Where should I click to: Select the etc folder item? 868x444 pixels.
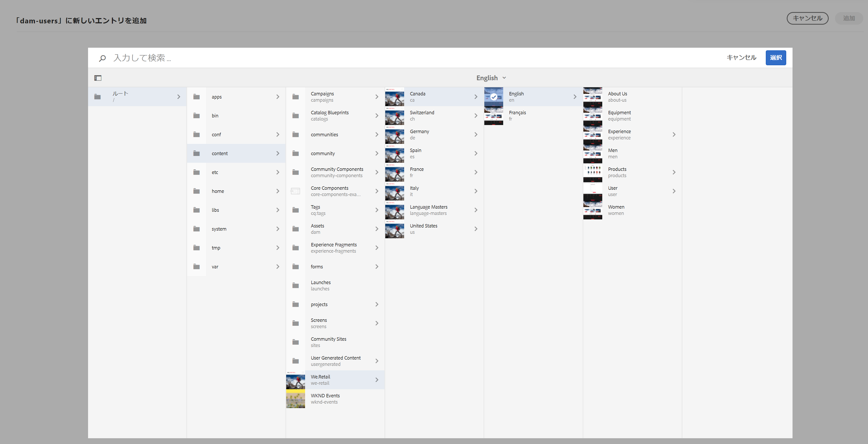(215, 172)
